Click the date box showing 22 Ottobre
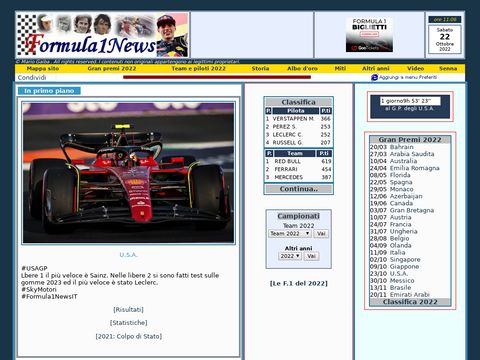The height and width of the screenshot is (360, 480). coord(445,39)
